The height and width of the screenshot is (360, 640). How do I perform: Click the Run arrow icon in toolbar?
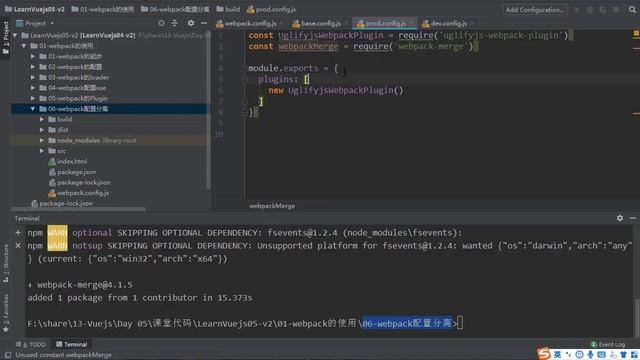coord(577,9)
